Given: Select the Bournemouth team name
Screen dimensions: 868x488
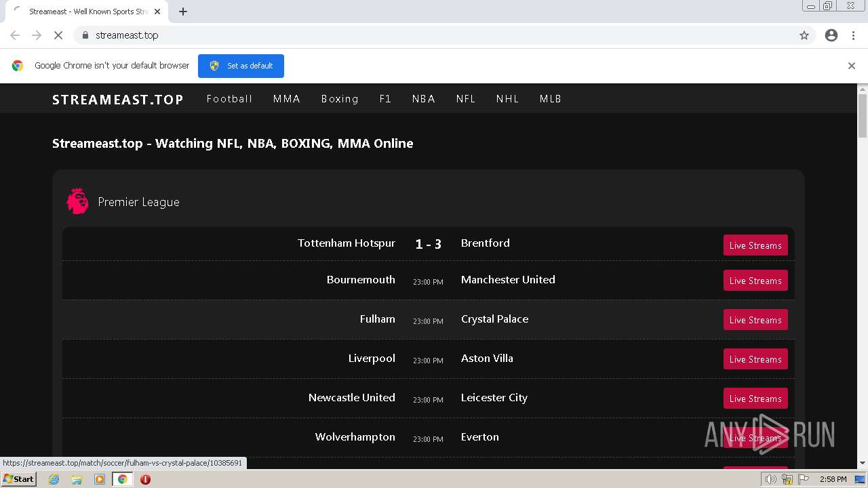Looking at the screenshot, I should [x=361, y=279].
